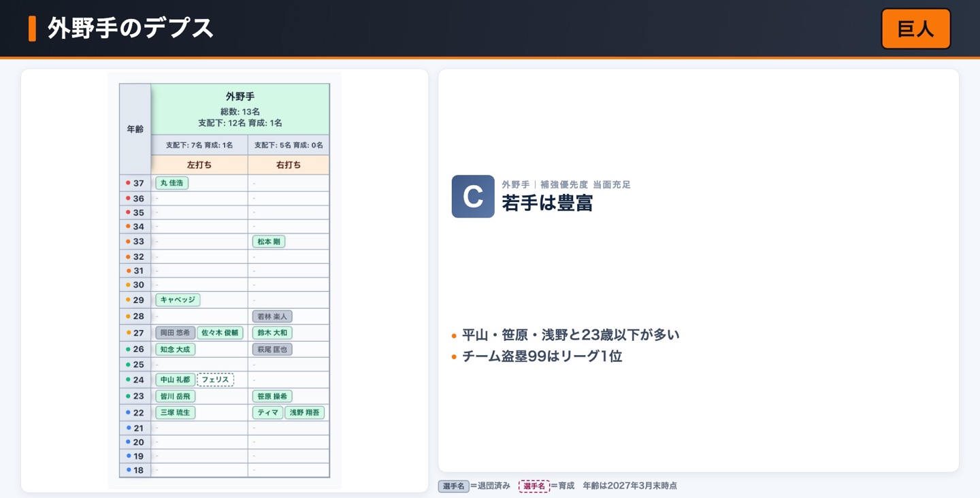Select player tag 松本 剛
This screenshot has height=498, width=980.
click(269, 242)
